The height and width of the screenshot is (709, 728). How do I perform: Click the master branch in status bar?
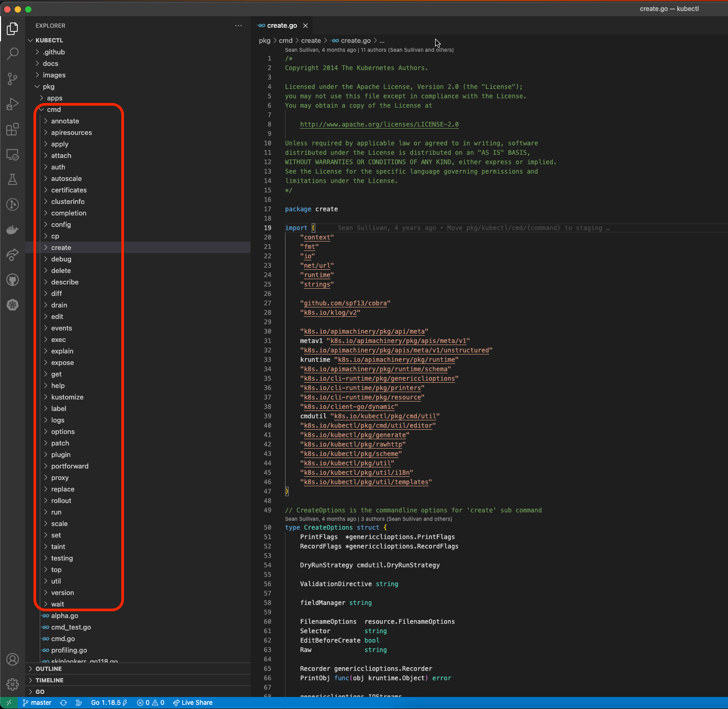pyautogui.click(x=37, y=703)
